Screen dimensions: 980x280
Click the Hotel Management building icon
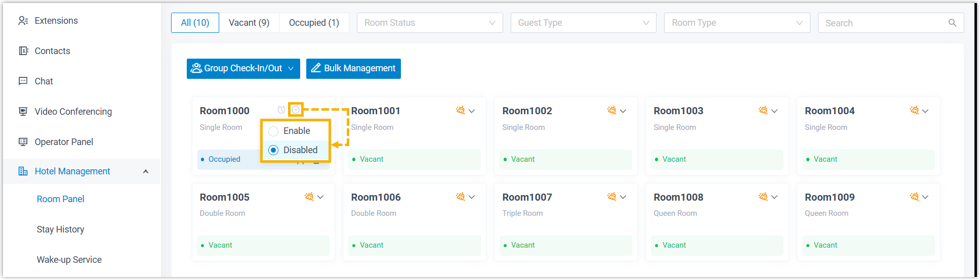(23, 171)
